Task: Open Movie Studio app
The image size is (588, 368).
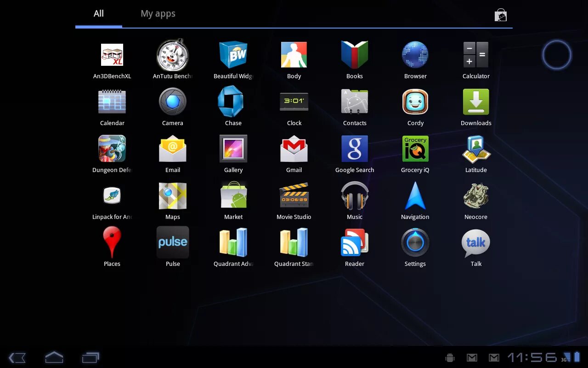Action: pyautogui.click(x=294, y=196)
